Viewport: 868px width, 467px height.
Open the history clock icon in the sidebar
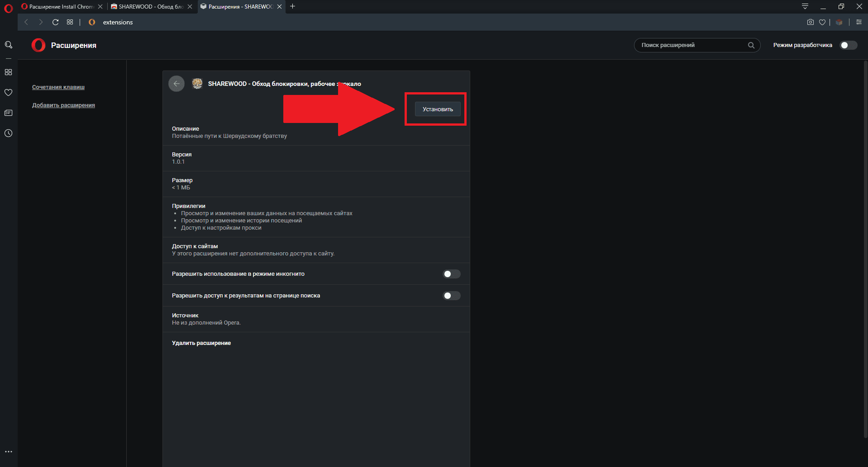(x=8, y=133)
